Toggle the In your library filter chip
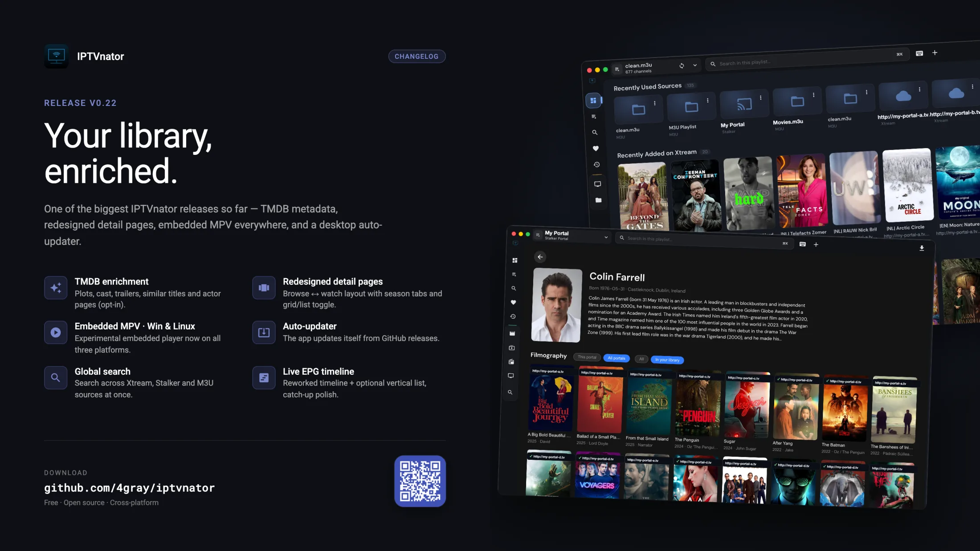The height and width of the screenshot is (551, 980). (x=667, y=360)
